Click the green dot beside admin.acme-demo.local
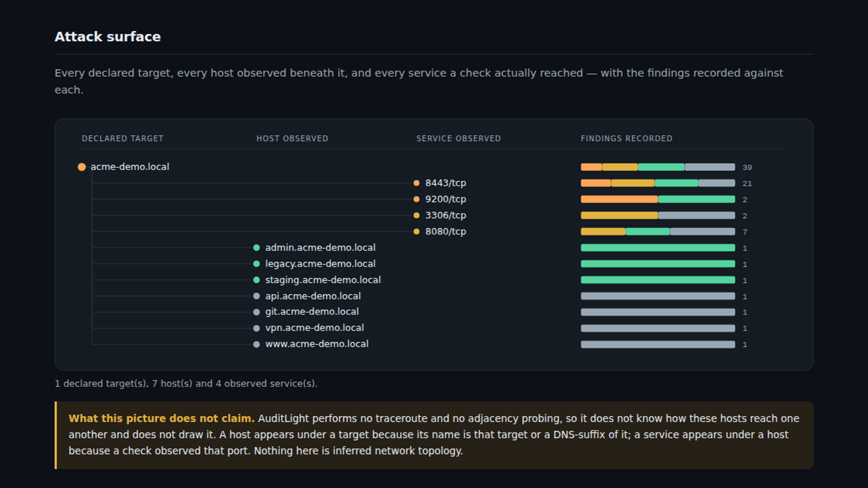The image size is (868, 488). [256, 248]
